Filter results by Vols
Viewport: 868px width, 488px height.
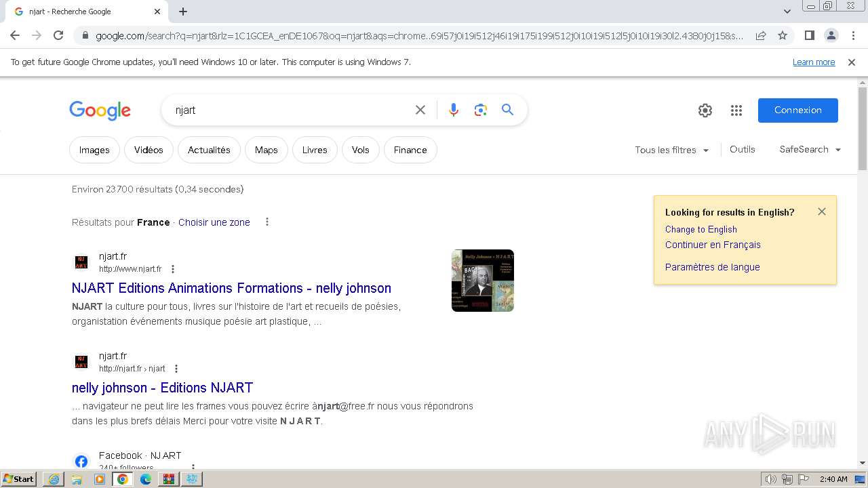[x=361, y=150]
